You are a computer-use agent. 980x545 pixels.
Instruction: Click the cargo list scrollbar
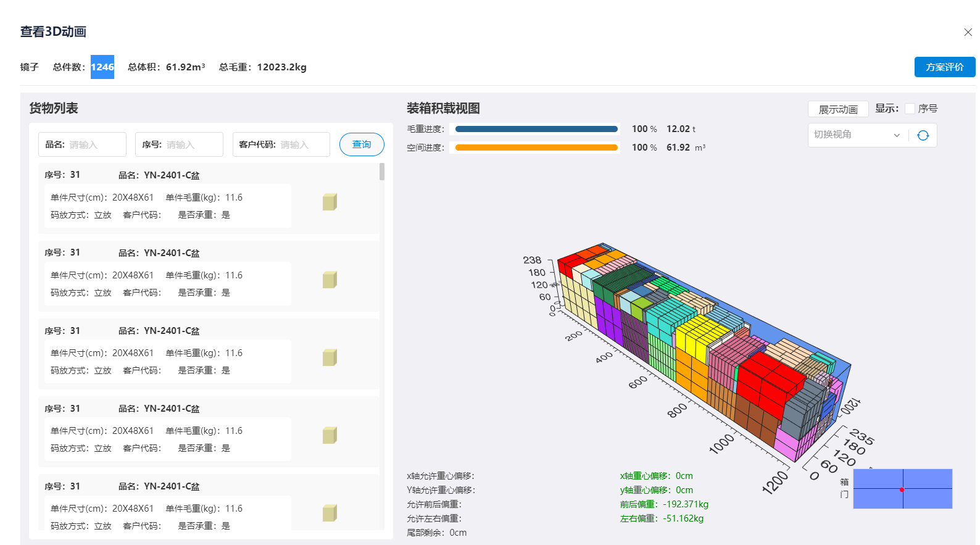click(382, 172)
